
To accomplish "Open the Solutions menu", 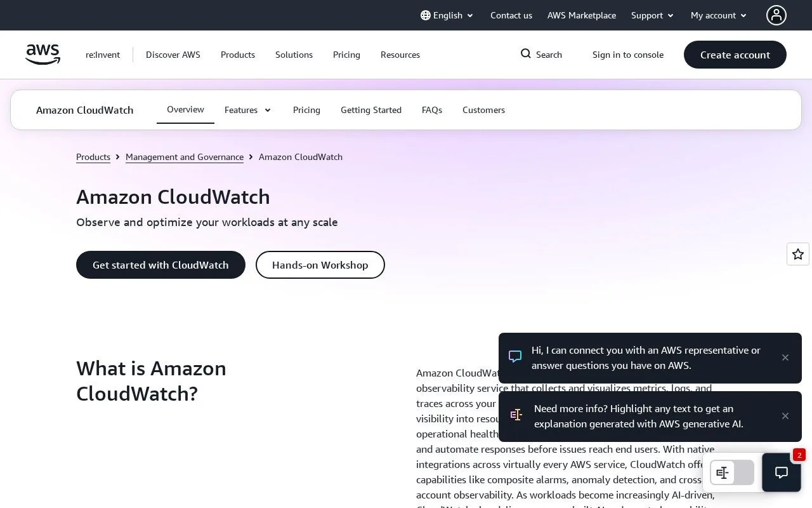I will (x=294, y=55).
